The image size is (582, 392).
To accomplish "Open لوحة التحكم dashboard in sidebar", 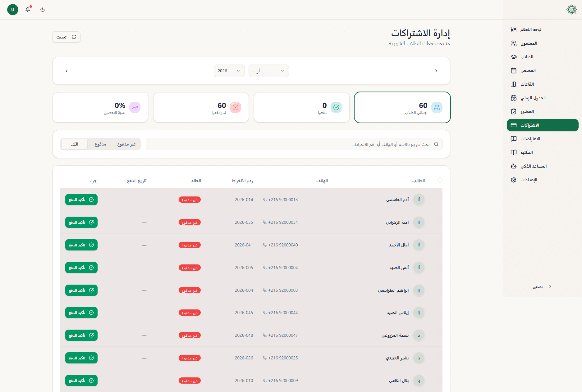I will (543, 29).
